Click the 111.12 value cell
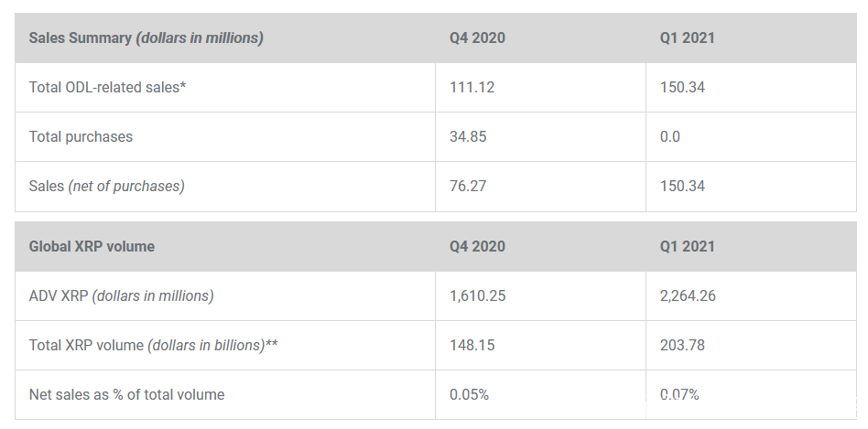The width and height of the screenshot is (868, 429). (472, 88)
